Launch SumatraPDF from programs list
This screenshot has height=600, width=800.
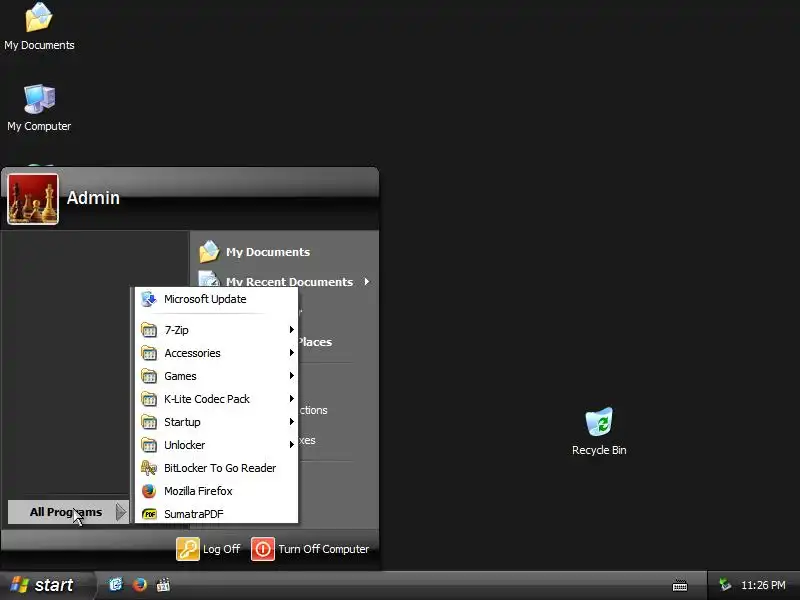[216, 514]
